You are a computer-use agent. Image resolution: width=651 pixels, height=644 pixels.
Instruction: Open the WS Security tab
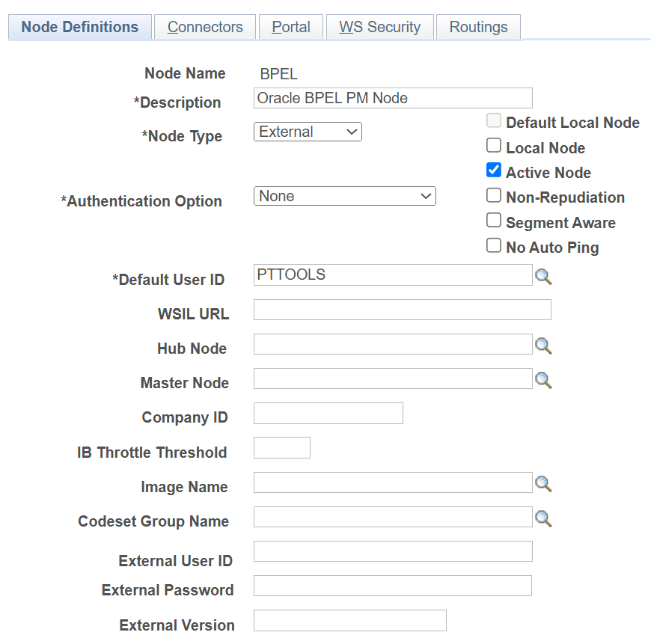tap(379, 27)
